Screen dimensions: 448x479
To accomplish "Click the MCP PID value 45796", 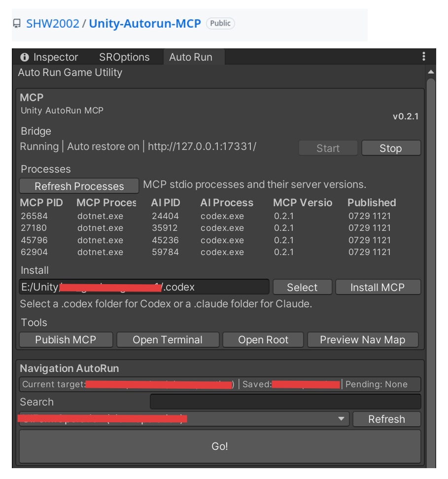I will coord(34,240).
